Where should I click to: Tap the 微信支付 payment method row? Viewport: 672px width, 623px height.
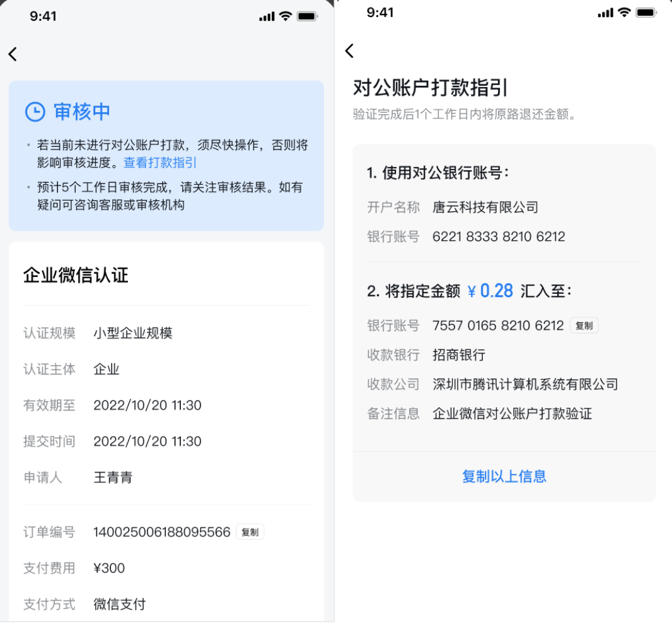tap(166, 604)
